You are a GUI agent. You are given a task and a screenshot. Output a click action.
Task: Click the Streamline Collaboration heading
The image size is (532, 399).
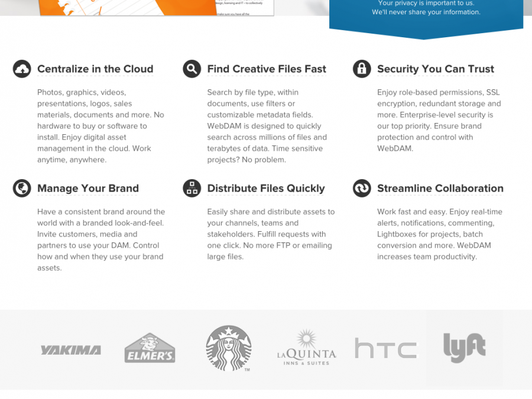point(440,189)
